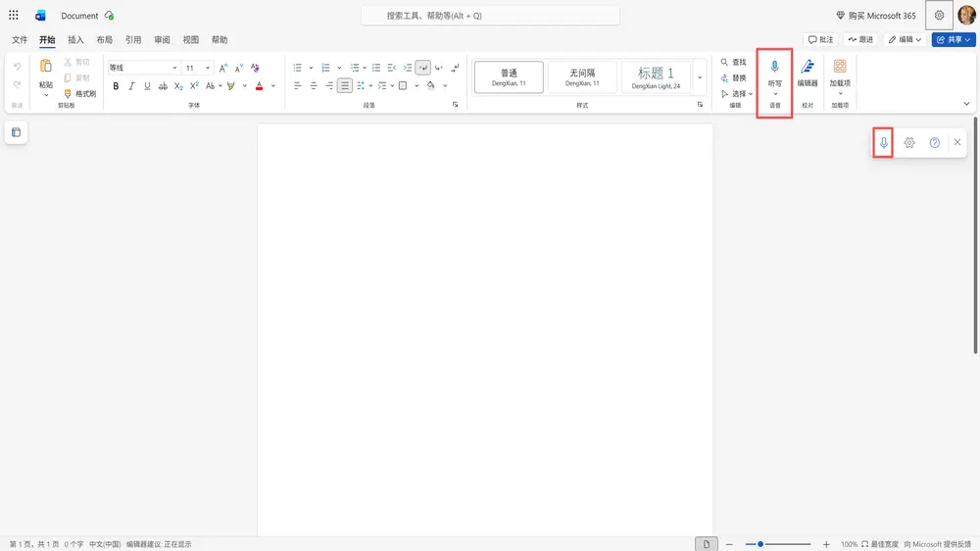Click the 批注 (Comments) button
Screen dimensions: 980x551
(820, 39)
